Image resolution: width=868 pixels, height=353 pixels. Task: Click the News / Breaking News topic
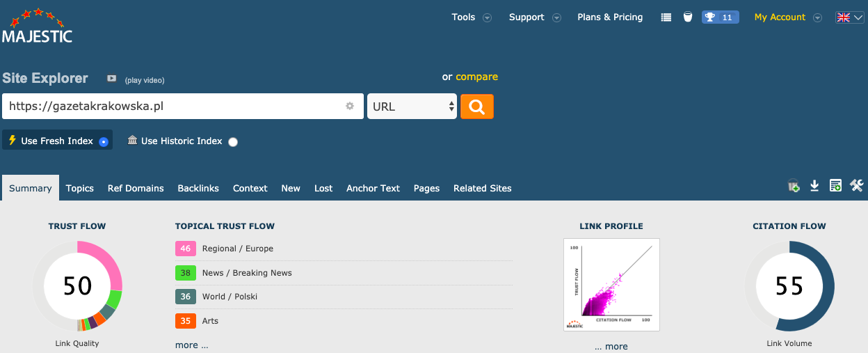pos(247,273)
